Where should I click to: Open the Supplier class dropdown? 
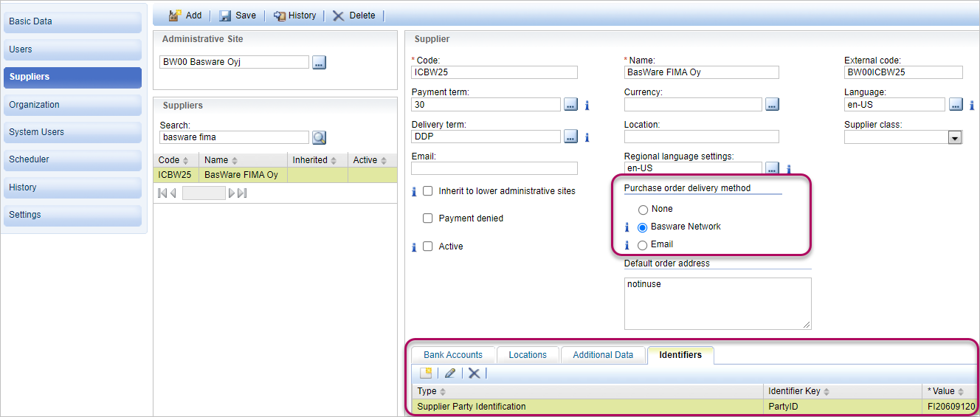click(954, 138)
